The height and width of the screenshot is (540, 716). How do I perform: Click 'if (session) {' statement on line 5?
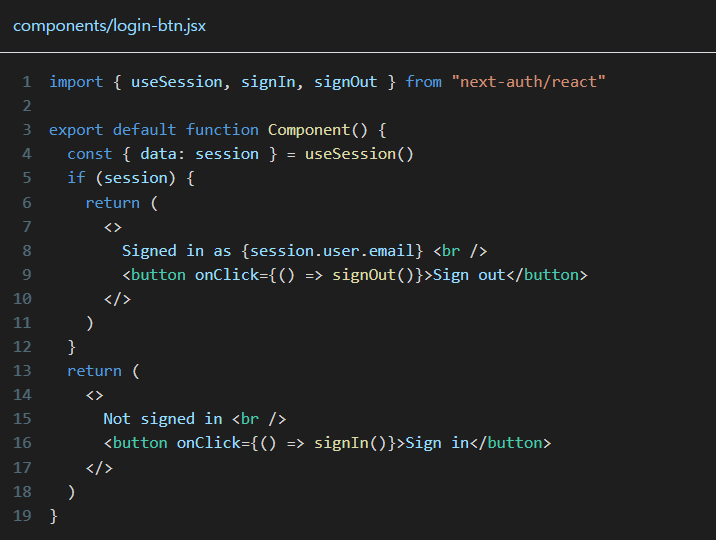click(131, 178)
